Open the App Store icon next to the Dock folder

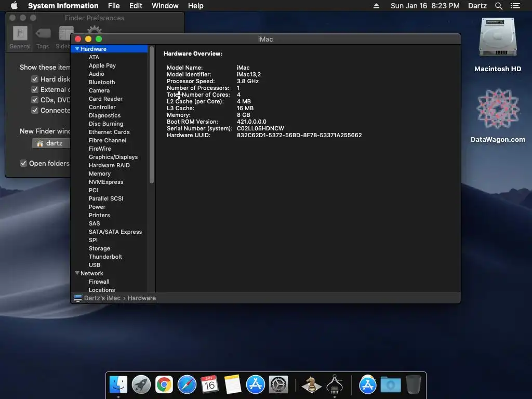tap(367, 385)
